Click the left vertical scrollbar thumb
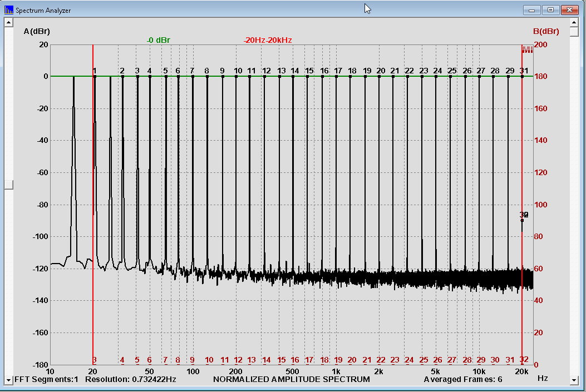 point(8,185)
